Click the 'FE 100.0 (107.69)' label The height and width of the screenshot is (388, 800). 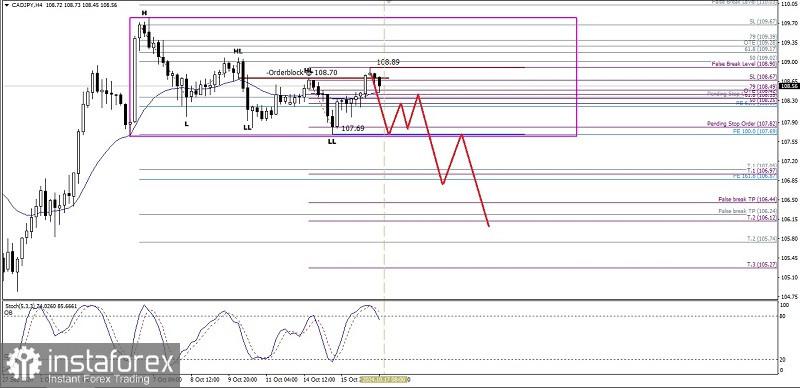click(755, 131)
